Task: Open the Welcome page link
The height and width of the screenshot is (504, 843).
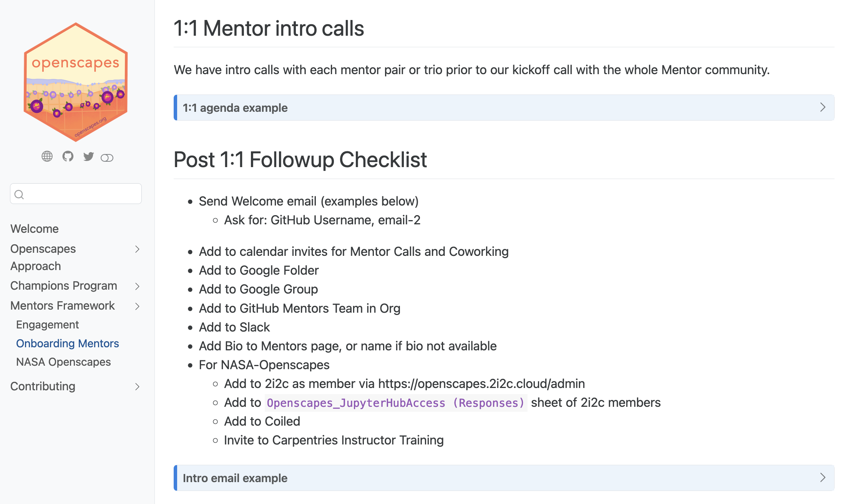Action: click(35, 229)
